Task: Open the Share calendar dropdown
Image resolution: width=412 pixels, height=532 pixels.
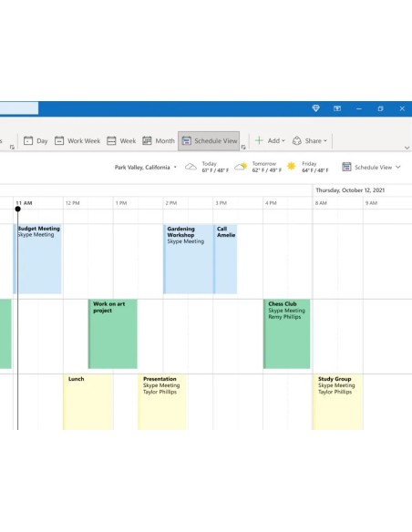Action: [x=310, y=141]
